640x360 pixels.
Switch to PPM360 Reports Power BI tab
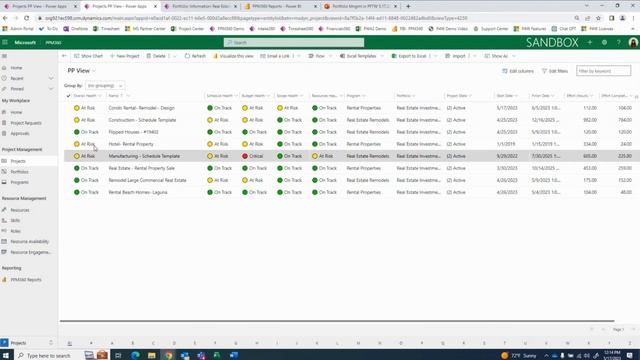[280, 7]
